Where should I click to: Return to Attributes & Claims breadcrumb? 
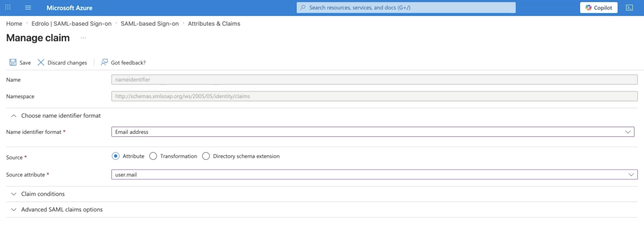(214, 24)
